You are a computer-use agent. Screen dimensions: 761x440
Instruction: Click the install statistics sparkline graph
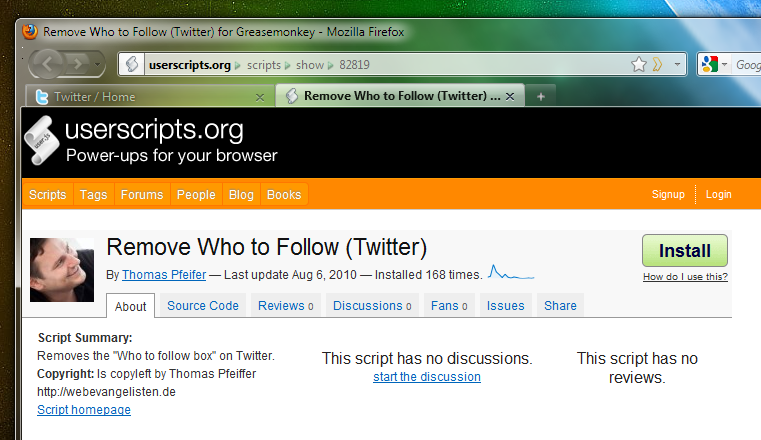(x=511, y=272)
